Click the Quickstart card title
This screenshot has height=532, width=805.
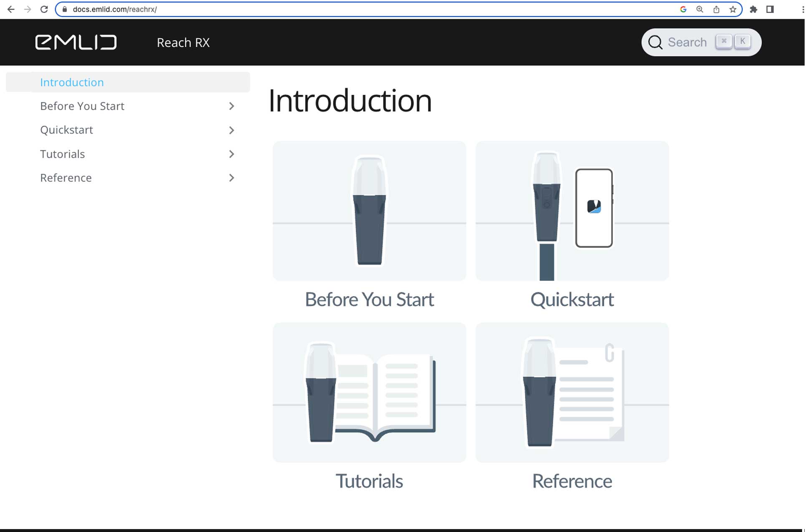[x=572, y=299]
